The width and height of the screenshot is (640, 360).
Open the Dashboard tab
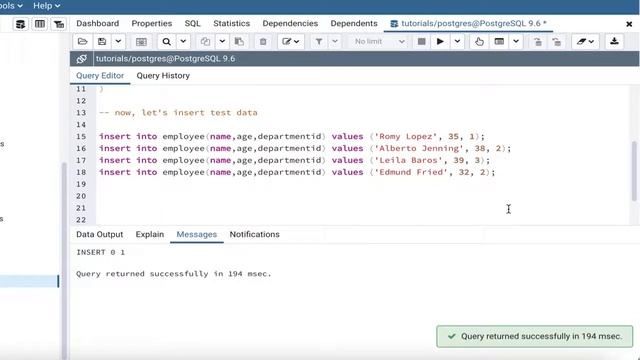click(98, 24)
